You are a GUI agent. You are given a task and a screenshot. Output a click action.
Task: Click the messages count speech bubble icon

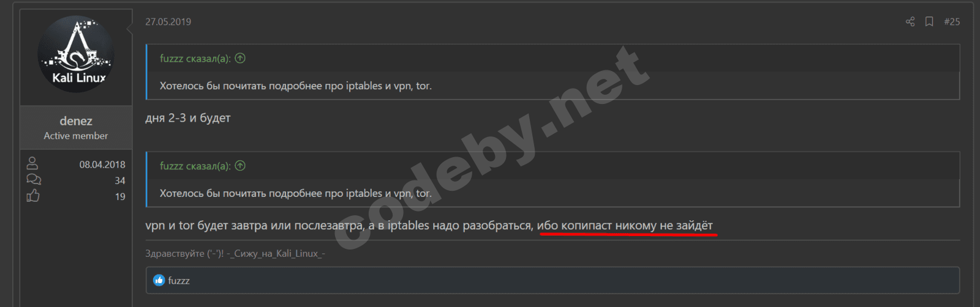(x=34, y=179)
